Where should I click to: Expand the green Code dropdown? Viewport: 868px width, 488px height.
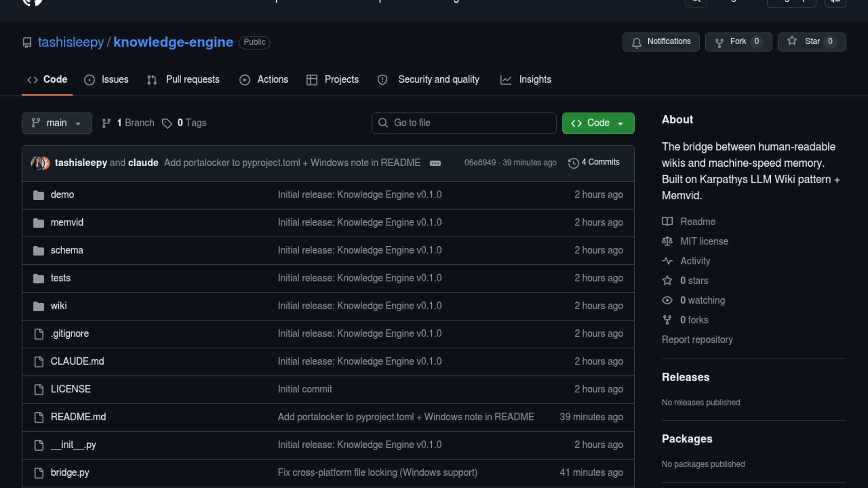[598, 123]
